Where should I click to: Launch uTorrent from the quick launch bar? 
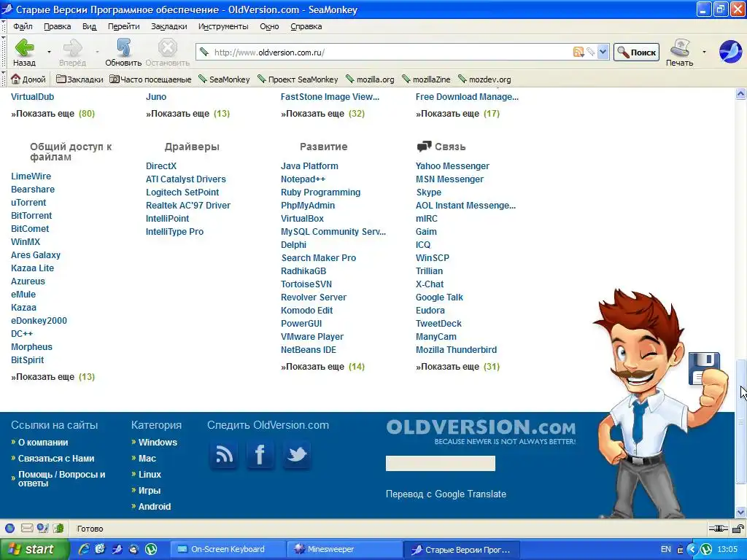pyautogui.click(x=151, y=549)
